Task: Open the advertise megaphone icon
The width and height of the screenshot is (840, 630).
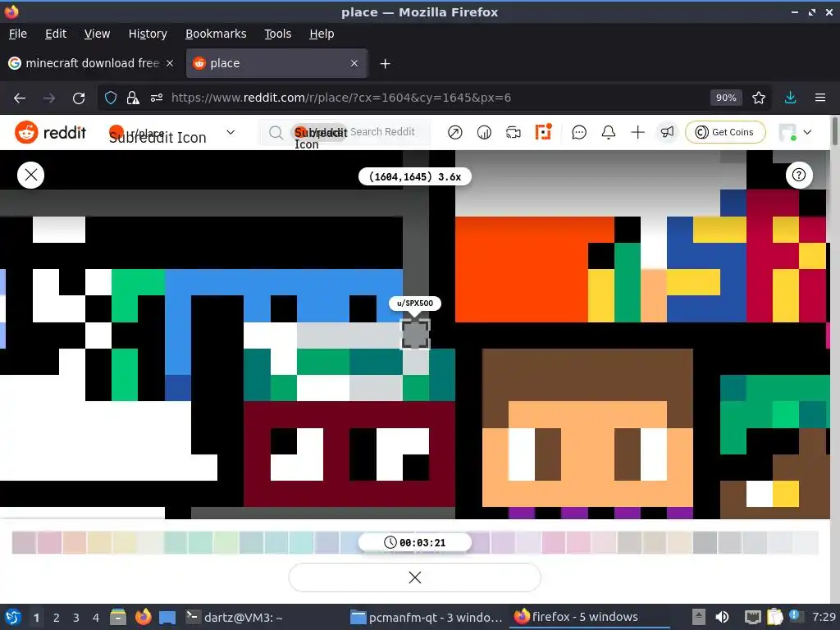Action: [667, 132]
